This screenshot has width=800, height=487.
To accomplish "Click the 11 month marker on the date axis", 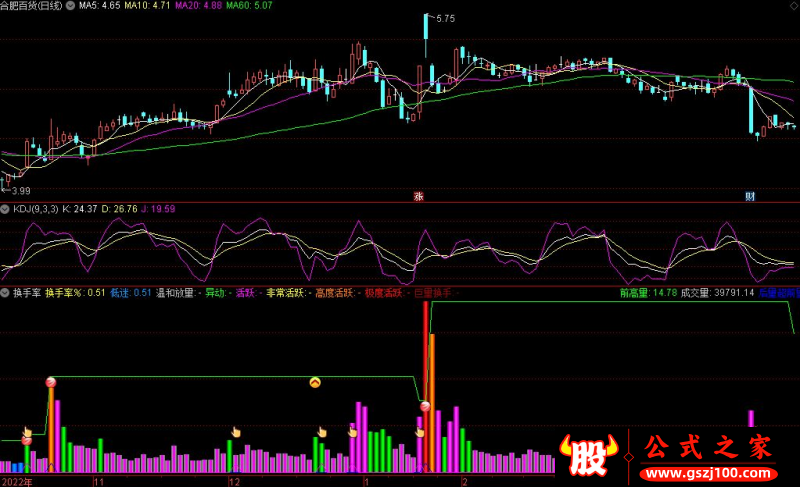I will [99, 482].
